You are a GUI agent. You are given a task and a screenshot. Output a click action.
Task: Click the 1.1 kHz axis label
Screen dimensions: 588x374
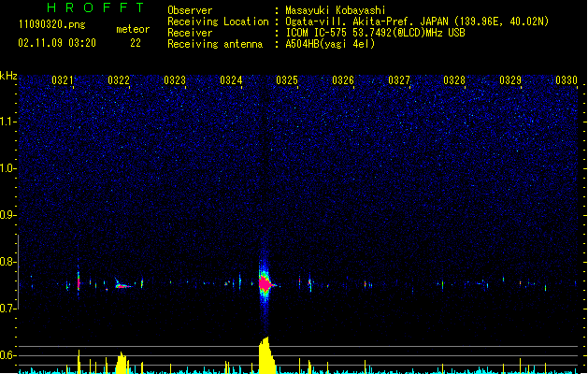coord(7,122)
